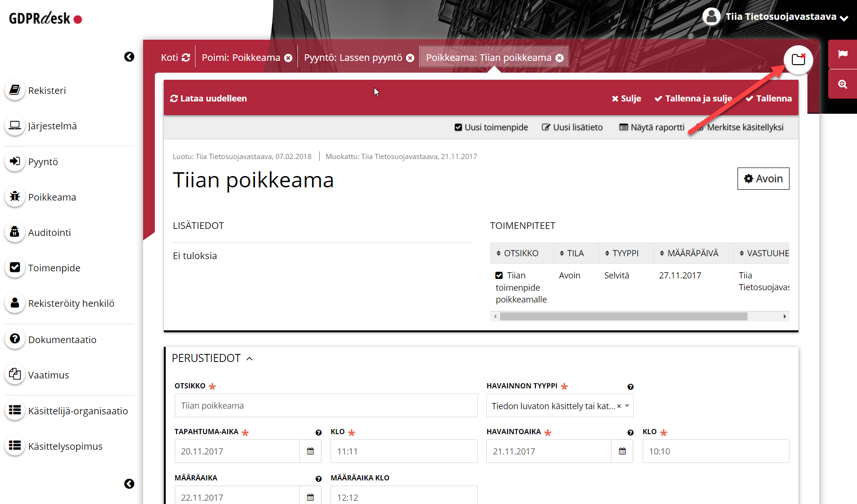Image resolution: width=857 pixels, height=504 pixels.
Task: Show help for Havainnon tyyppi field
Action: tap(630, 387)
